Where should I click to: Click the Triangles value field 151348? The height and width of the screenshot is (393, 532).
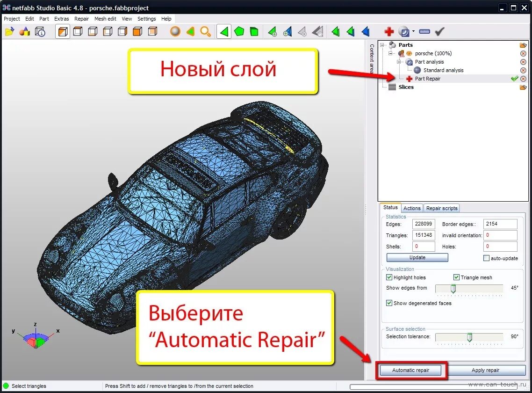click(x=424, y=235)
